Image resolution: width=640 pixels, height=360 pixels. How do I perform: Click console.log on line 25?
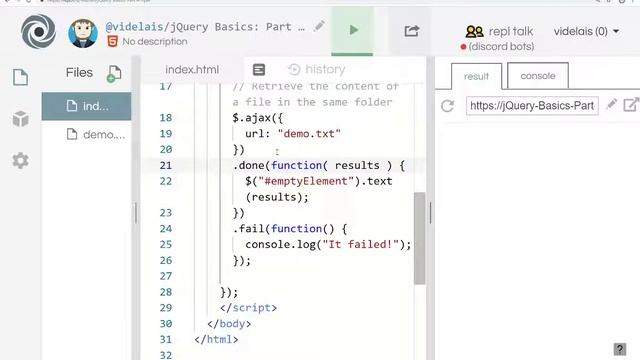pyautogui.click(x=280, y=244)
